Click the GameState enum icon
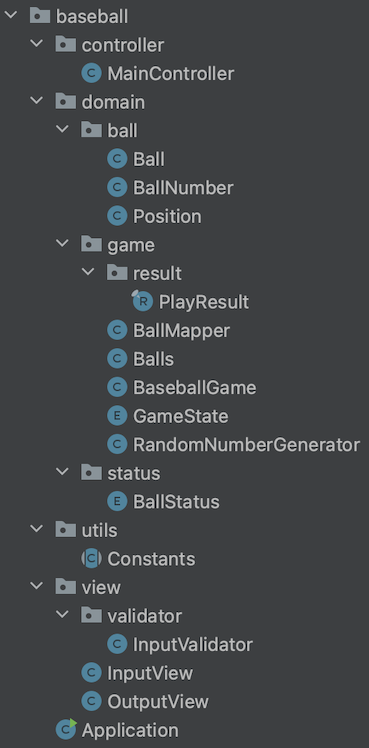The height and width of the screenshot is (748, 369). pos(117,416)
